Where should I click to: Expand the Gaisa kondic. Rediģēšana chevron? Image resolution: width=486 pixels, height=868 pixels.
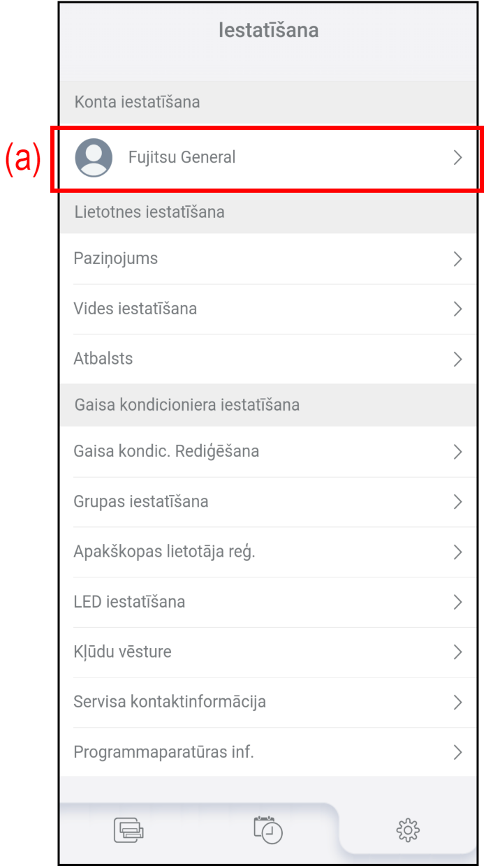coord(458,452)
